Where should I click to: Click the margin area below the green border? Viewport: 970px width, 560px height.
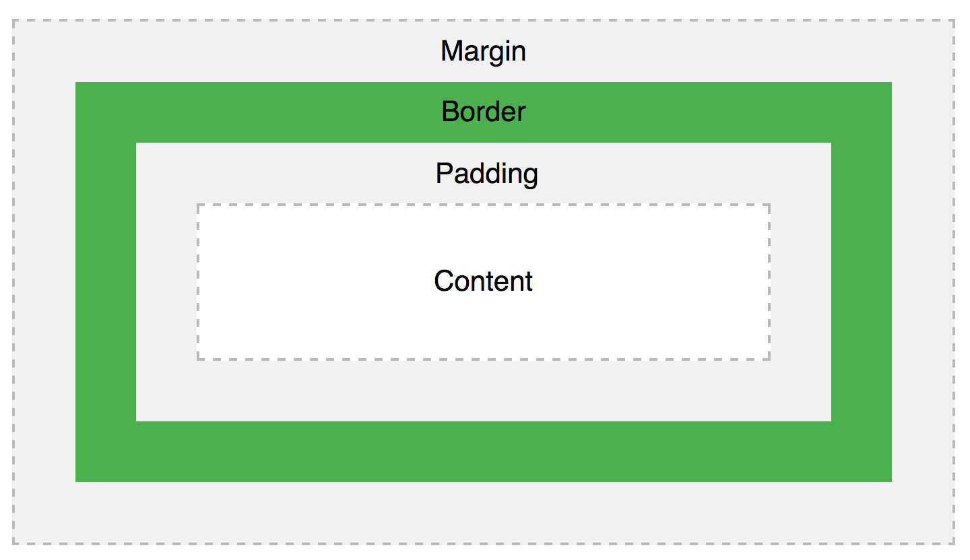[484, 512]
